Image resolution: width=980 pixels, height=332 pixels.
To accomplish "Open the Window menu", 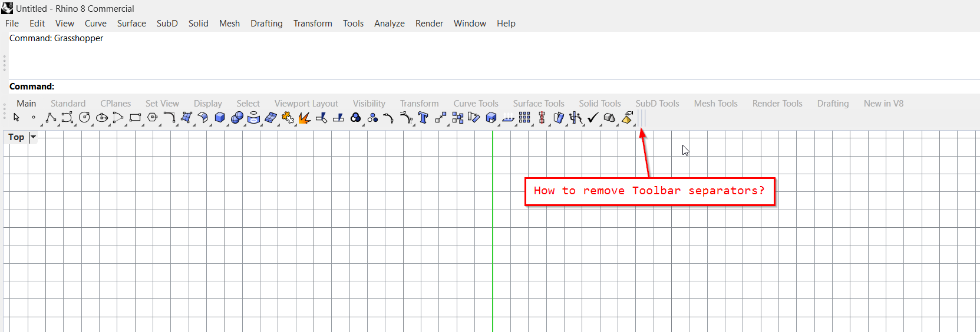I will (x=470, y=24).
